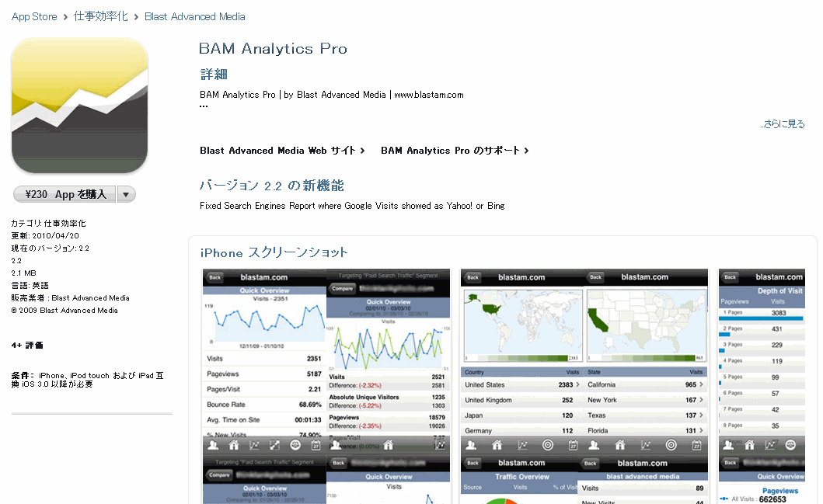
Task: Select the California state row
Action: click(646, 384)
